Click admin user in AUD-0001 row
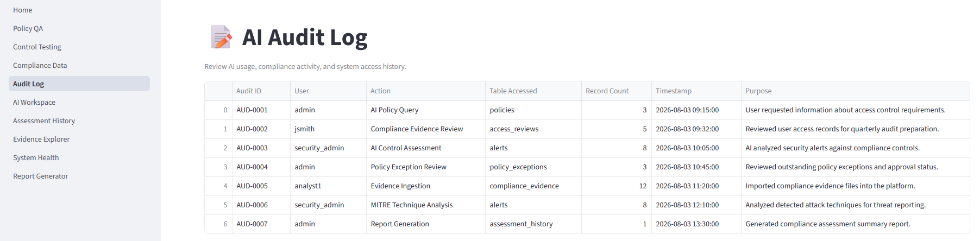 (x=328, y=110)
